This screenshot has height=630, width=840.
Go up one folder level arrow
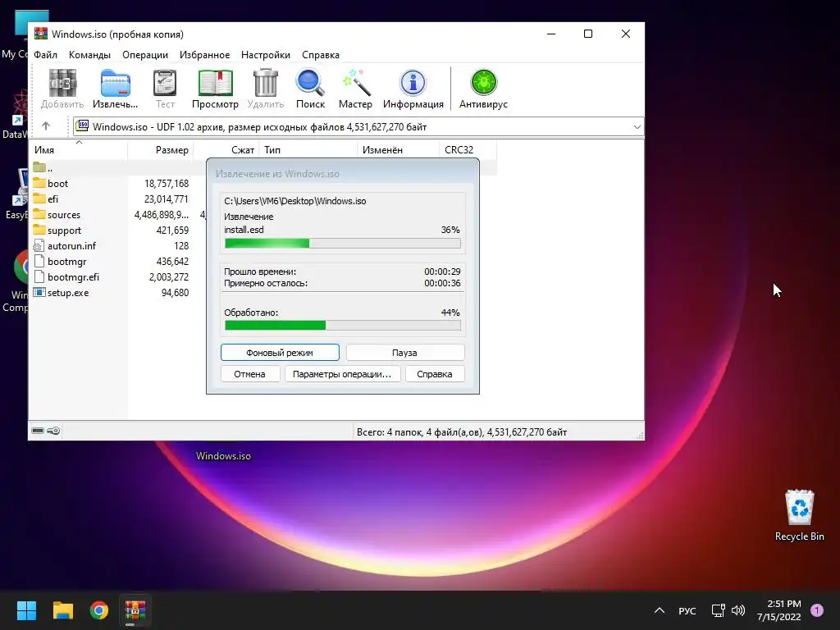46,126
